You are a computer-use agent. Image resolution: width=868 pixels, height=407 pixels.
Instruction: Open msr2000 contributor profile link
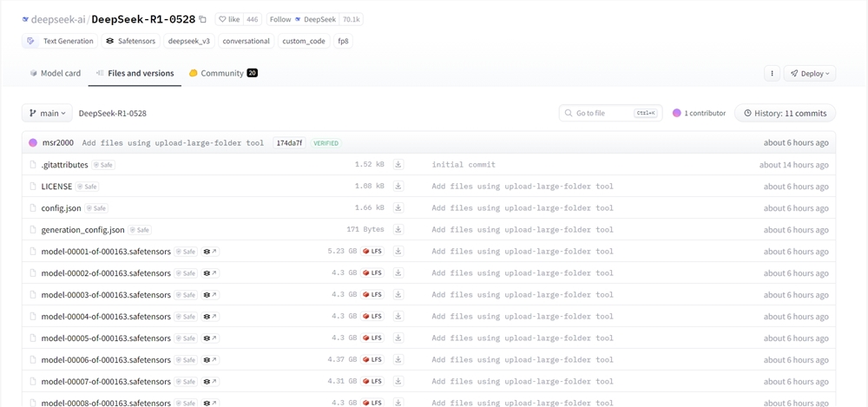[57, 143]
